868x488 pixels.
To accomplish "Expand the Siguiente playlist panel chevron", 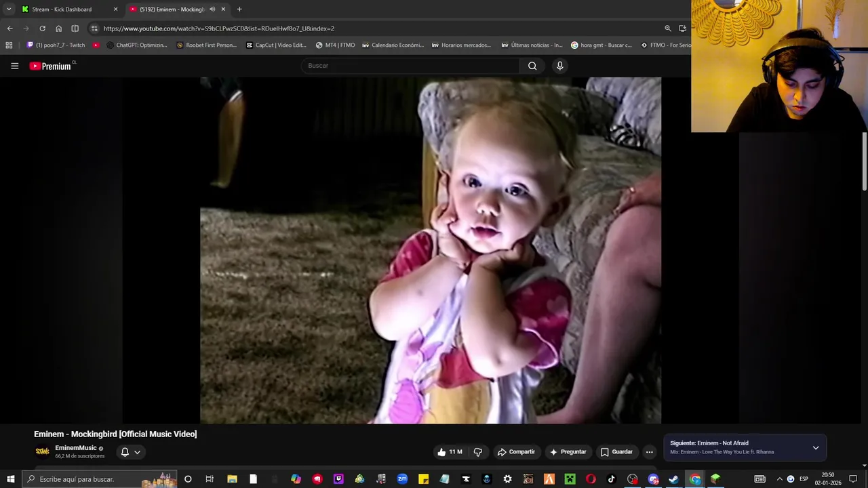I will point(816,448).
